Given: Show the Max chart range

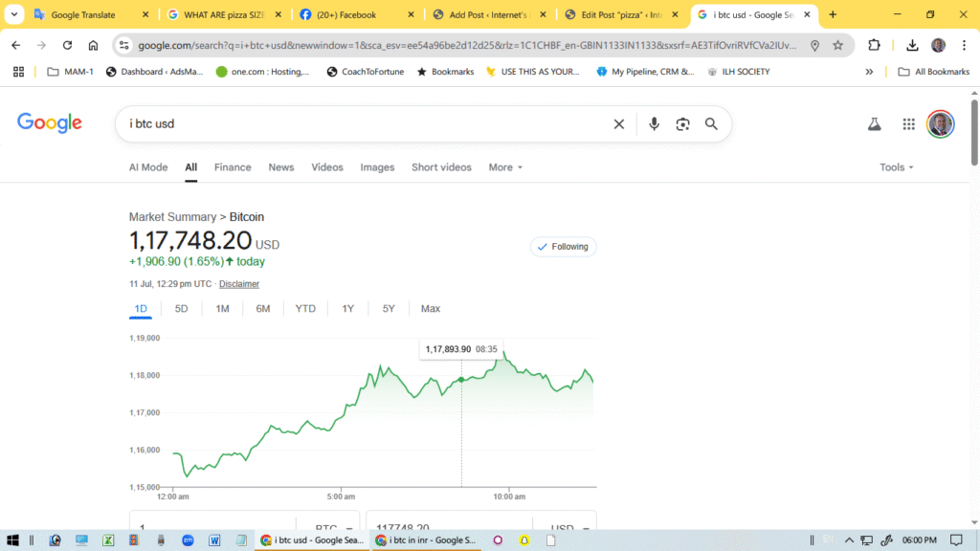Looking at the screenshot, I should (431, 309).
